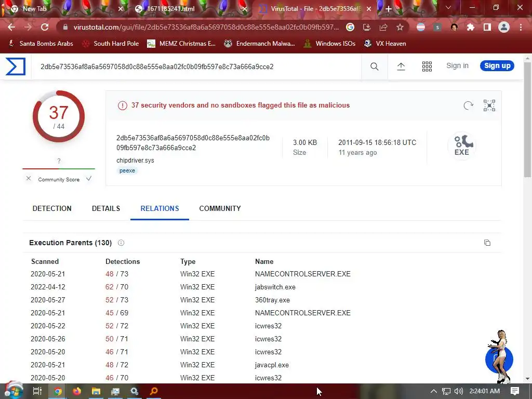This screenshot has width=532, height=399.
Task: Click the browser back arrow
Action: tap(11, 27)
